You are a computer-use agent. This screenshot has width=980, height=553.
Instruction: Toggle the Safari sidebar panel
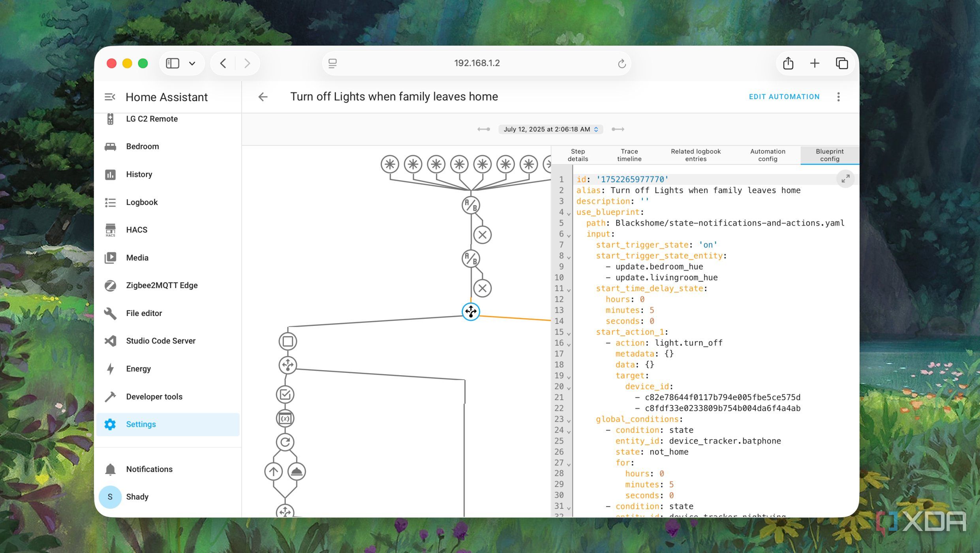point(173,63)
